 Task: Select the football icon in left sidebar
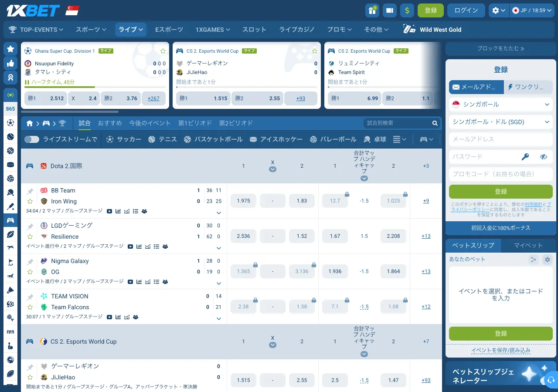10,123
